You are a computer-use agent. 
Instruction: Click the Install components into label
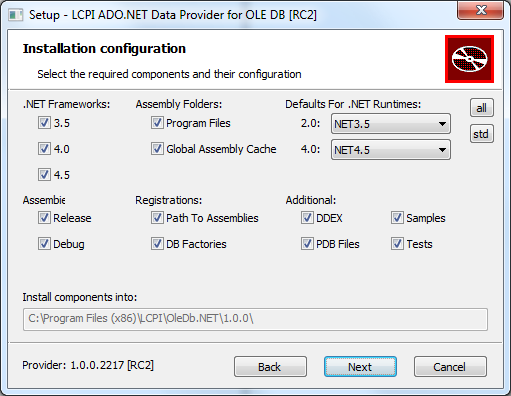coord(80,297)
